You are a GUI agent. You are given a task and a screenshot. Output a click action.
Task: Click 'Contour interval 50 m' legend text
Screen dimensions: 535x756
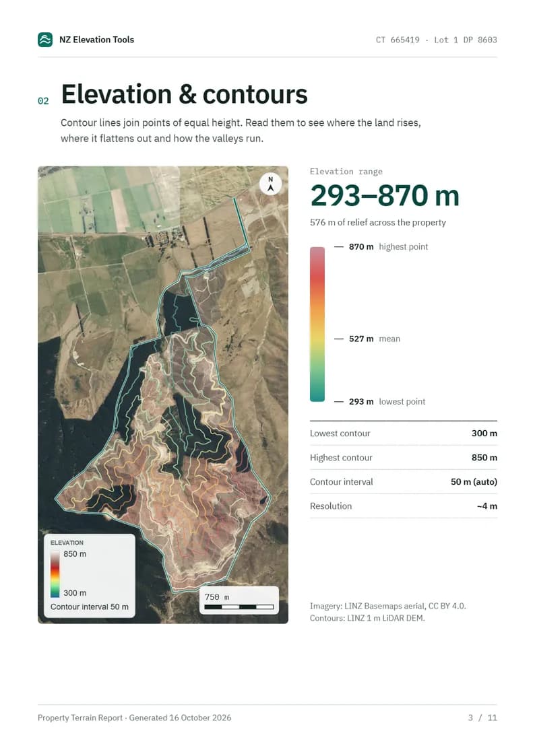[x=89, y=607]
